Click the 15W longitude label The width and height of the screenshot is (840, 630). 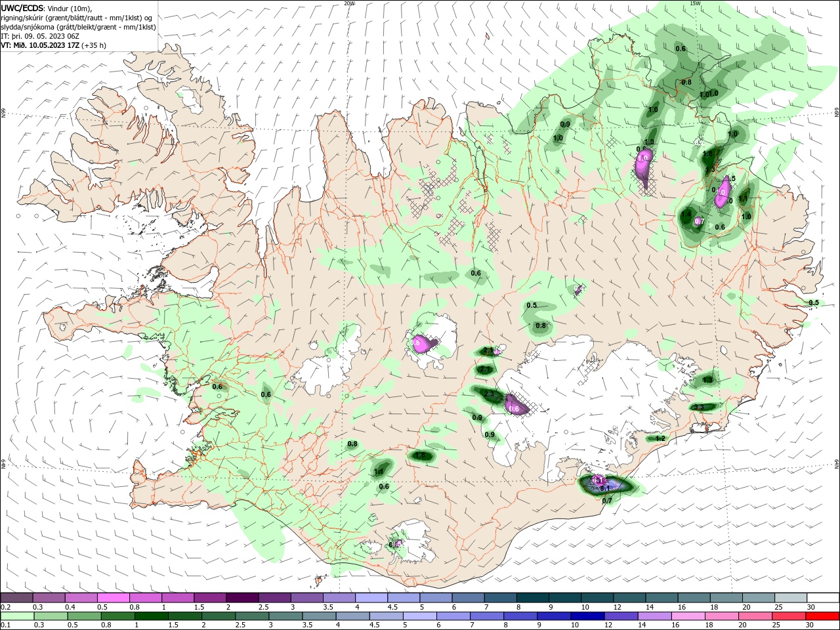tap(695, 3)
